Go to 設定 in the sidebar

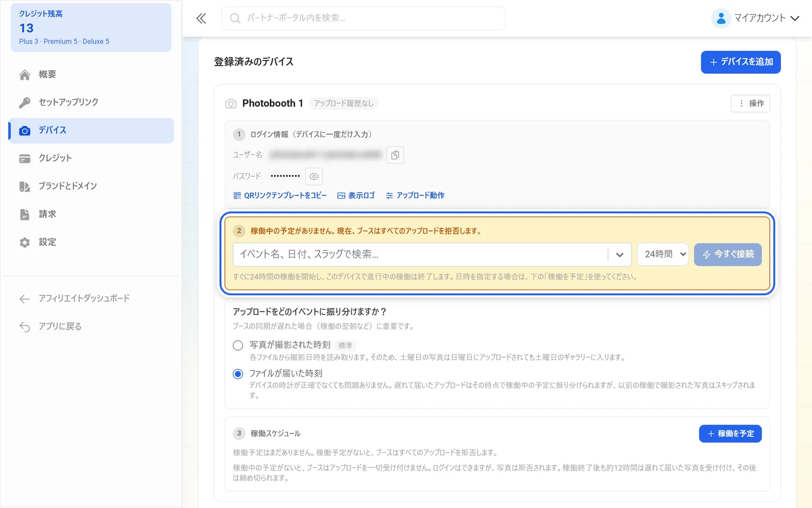(x=91, y=243)
